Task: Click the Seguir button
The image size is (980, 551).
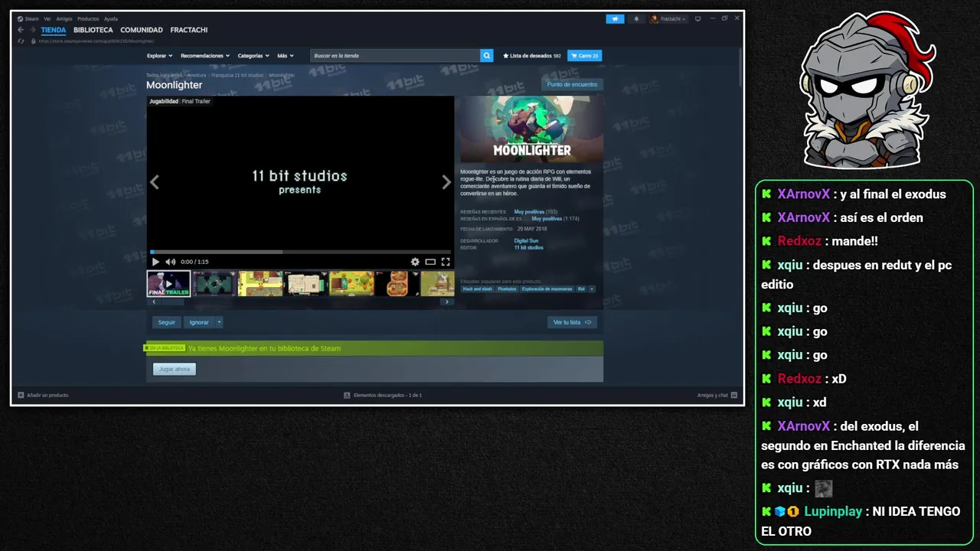Action: 167,322
